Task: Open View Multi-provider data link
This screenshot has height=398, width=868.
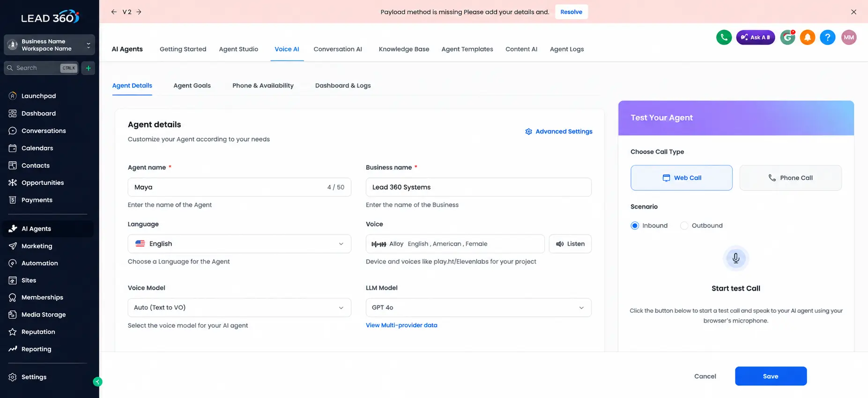Action: click(401, 325)
